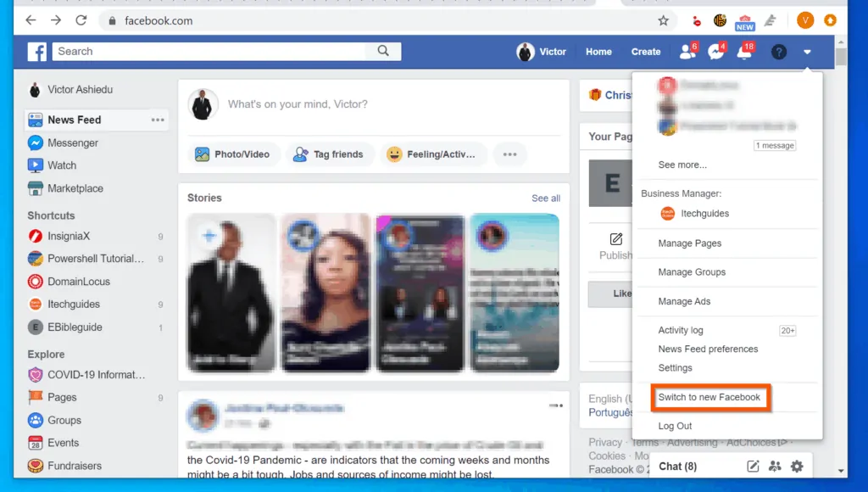The width and height of the screenshot is (868, 492).
Task: Open chat settings gear
Action: click(796, 467)
